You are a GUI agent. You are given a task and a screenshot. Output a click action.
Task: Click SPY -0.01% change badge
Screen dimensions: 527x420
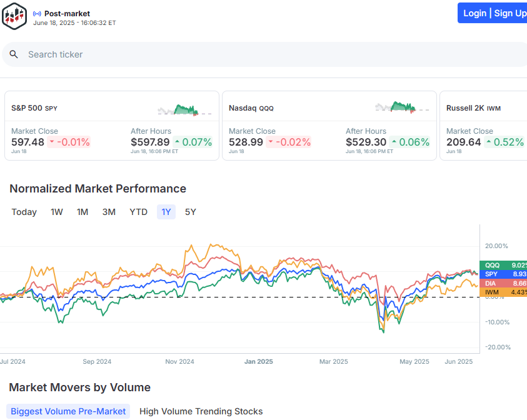pos(69,142)
